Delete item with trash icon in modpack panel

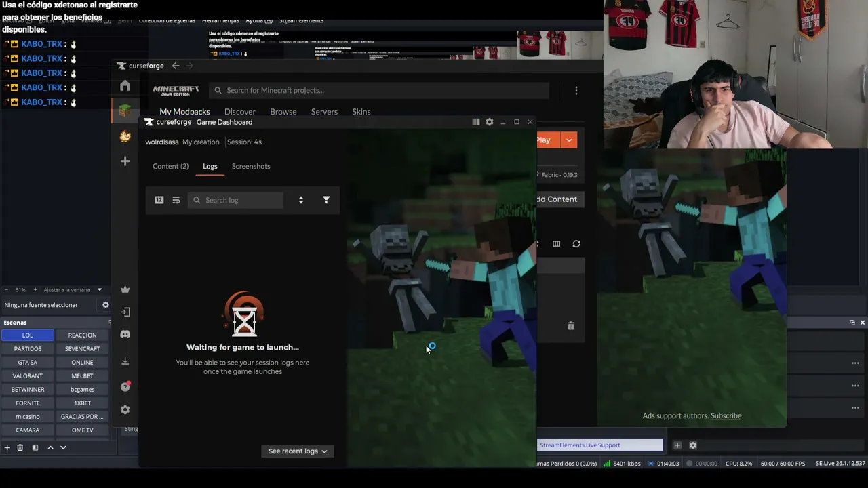(571, 326)
